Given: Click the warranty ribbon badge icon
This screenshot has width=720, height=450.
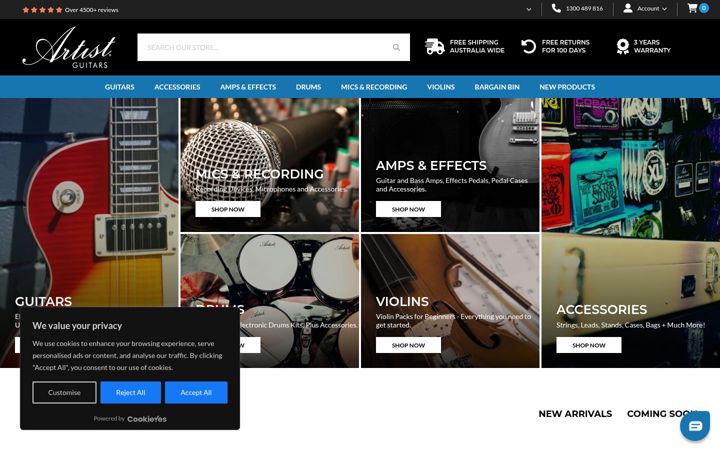Looking at the screenshot, I should coord(623,46).
